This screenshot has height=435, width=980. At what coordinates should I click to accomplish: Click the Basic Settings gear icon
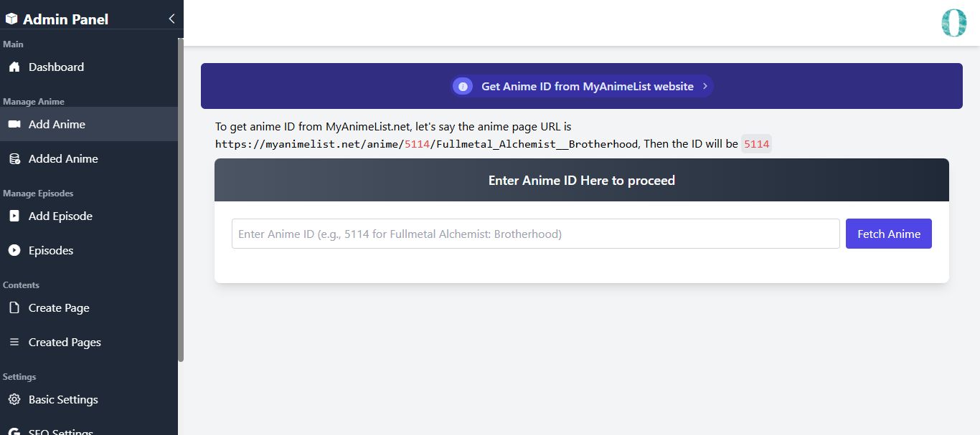click(x=14, y=399)
